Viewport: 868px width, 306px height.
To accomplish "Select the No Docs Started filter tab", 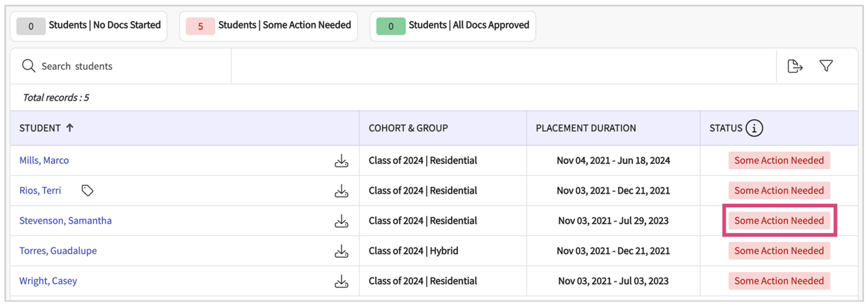I will 89,26.
